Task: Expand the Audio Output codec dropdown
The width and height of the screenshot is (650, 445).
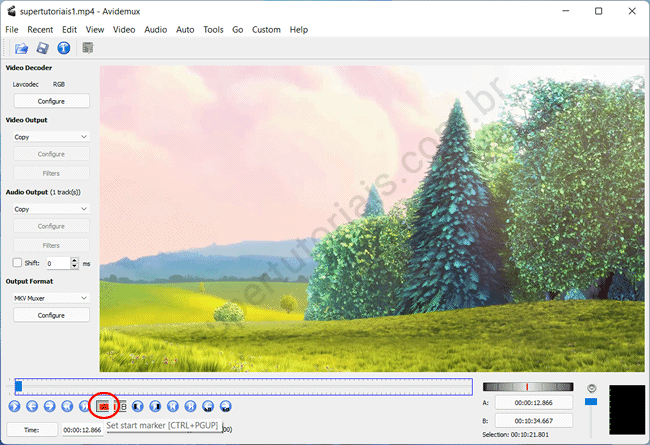Action: coord(51,209)
